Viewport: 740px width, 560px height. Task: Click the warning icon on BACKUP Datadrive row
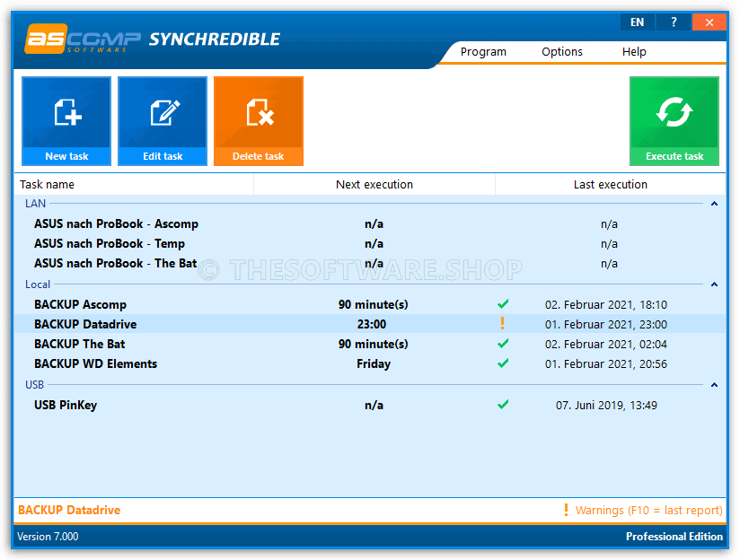[x=502, y=323]
